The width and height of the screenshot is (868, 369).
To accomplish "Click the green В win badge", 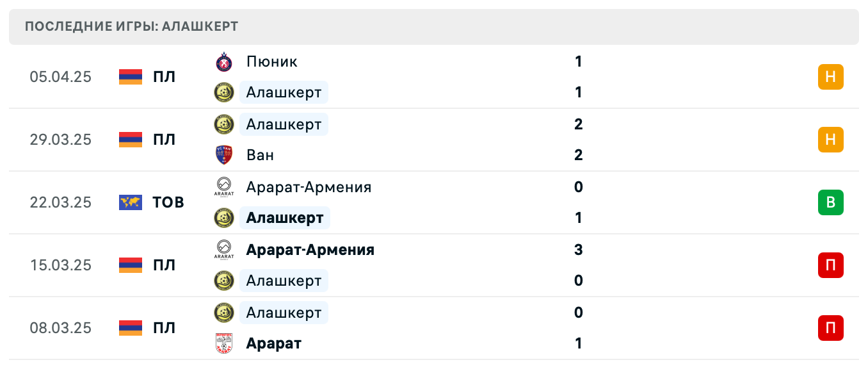I will click(830, 202).
